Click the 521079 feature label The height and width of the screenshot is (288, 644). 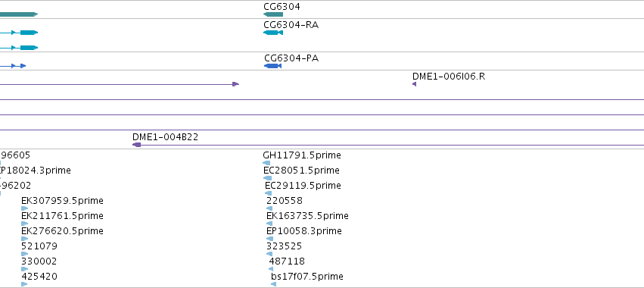coord(39,246)
